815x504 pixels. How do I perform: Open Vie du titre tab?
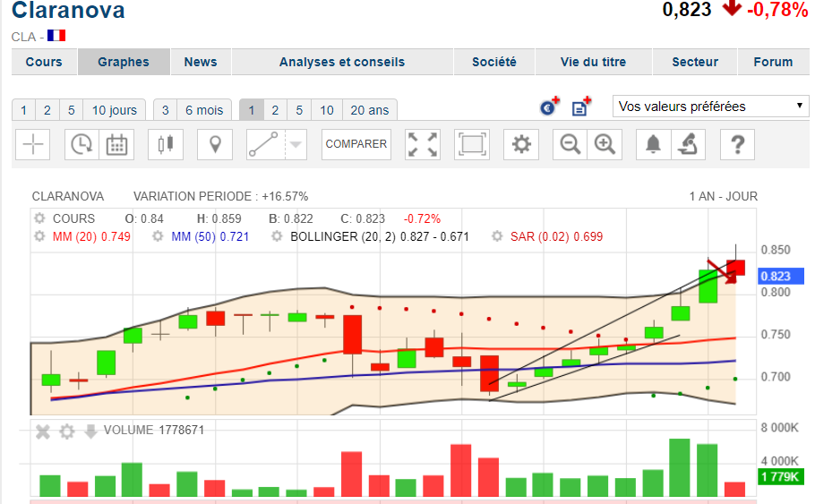[593, 62]
